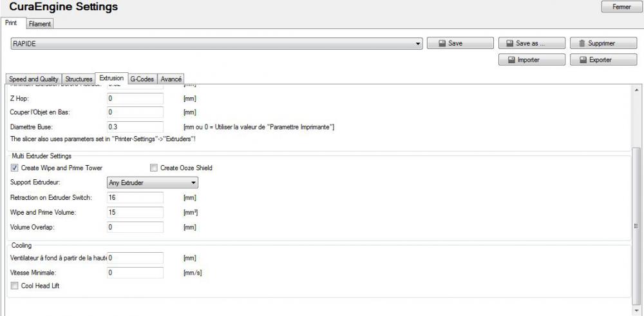Click the scrollbar up arrow
Viewport: 644px width, 316px height.
pos(637,89)
